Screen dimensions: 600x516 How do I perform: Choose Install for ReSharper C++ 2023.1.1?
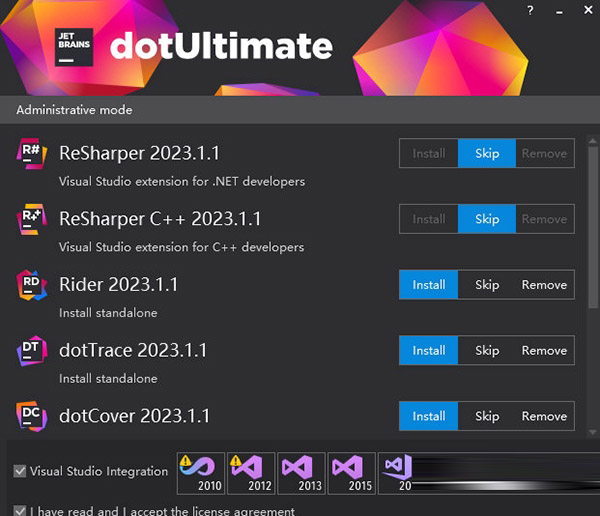(x=429, y=219)
